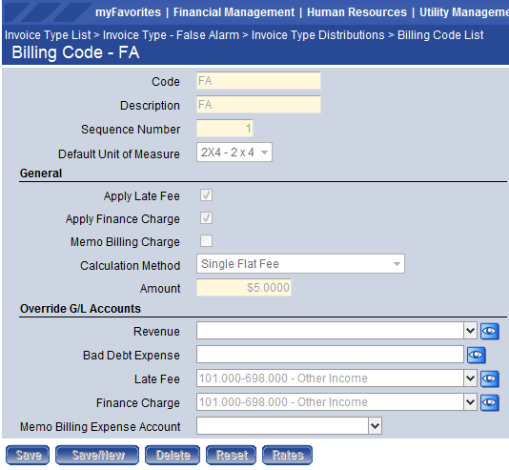Expand the Memo Billing Expense Account dropdown
This screenshot has width=509, height=470.
point(375,426)
